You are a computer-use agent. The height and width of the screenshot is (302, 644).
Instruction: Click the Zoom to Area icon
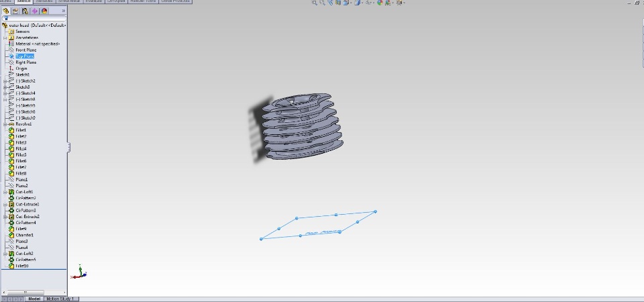(323, 3)
